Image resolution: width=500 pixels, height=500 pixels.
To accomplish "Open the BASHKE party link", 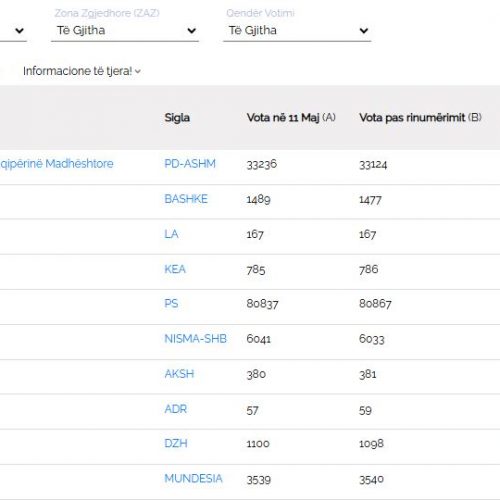I will [186, 199].
